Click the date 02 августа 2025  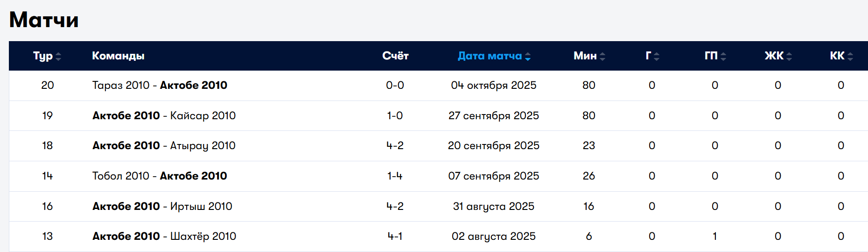[493, 237]
